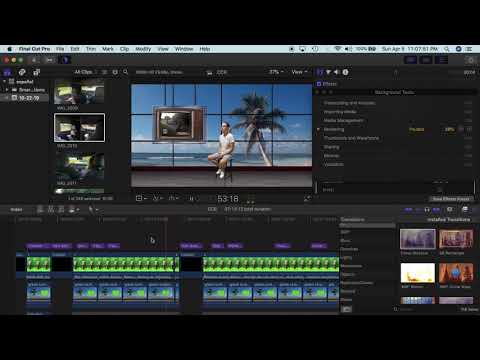Toggle the Effects checkbox in the inspector
480x360 pixels.
(x=319, y=84)
